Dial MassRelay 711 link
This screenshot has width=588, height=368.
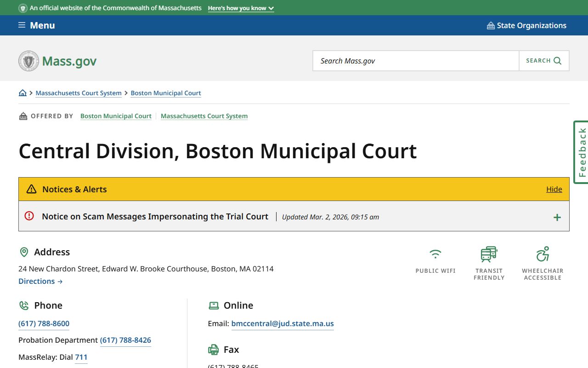(x=81, y=357)
